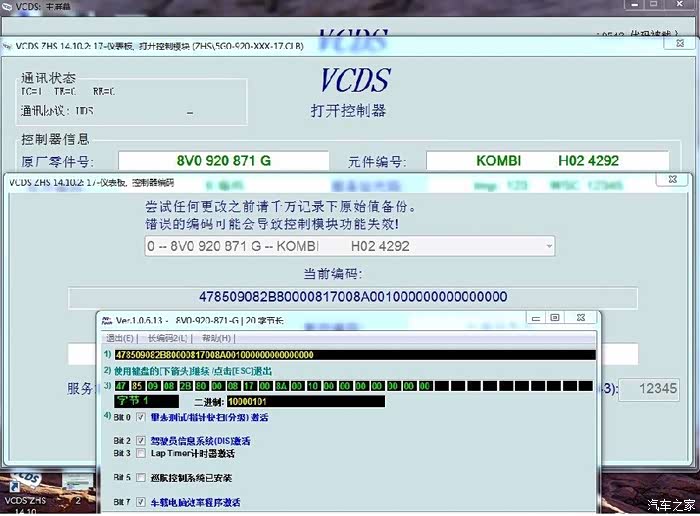This screenshot has width=700, height=516.
Task: Click the 控制器信息 group label
Action: pos(55,139)
